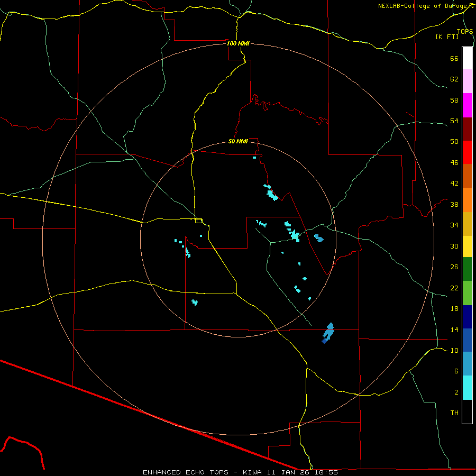The height and width of the screenshot is (476, 476).
Task: Select the "58" scale value
Action: point(454,100)
